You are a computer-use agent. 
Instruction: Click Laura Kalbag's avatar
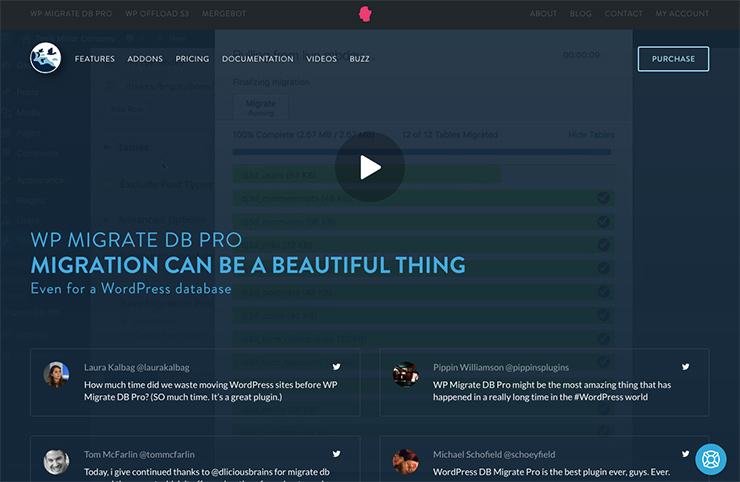click(57, 375)
